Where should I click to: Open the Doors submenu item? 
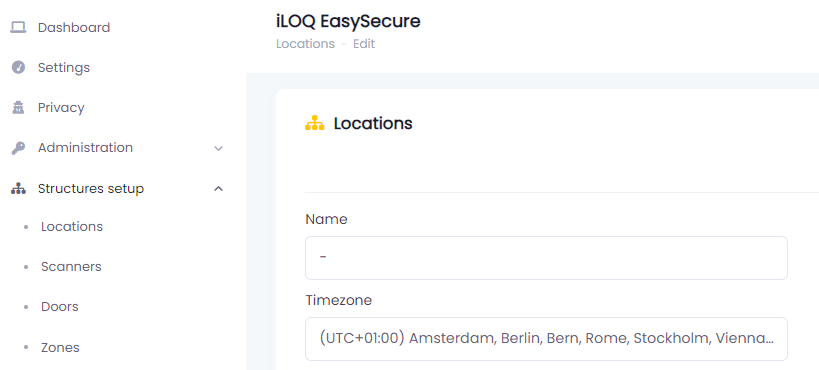tap(60, 307)
